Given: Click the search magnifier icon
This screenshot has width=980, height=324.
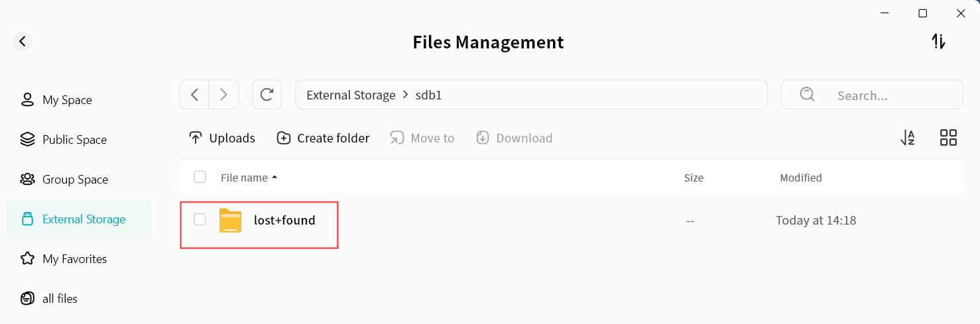Looking at the screenshot, I should (807, 95).
